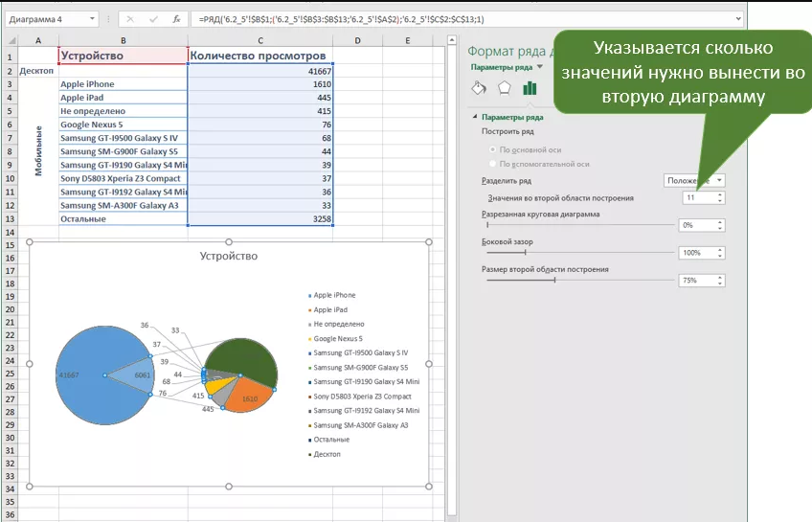
Task: Click cell 'Google Nexus 5' in table
Action: (124, 125)
